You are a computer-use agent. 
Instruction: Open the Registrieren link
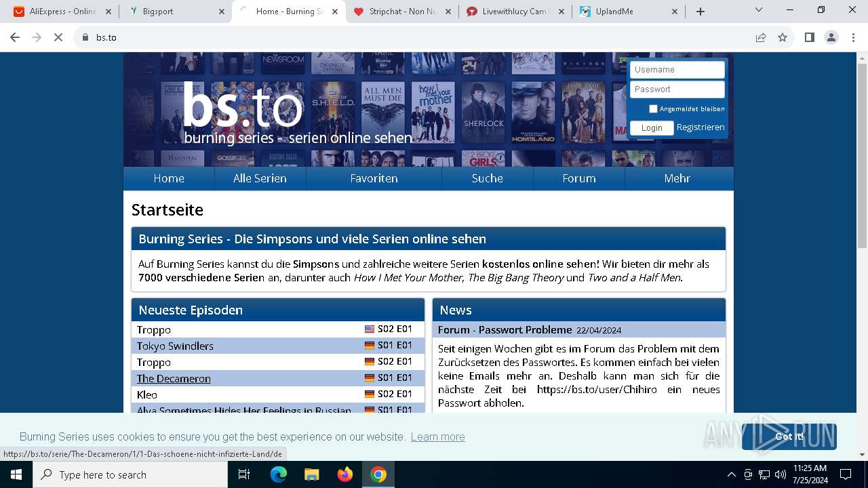[701, 127]
